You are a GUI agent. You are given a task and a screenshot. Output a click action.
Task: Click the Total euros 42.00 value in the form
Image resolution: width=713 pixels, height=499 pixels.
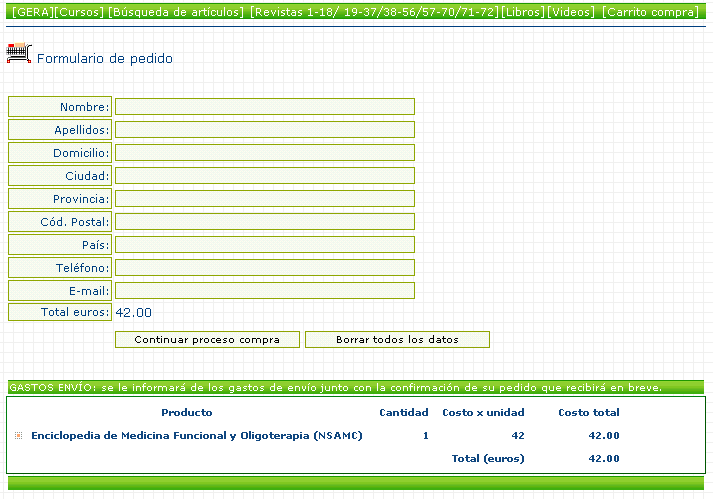pyautogui.click(x=134, y=313)
